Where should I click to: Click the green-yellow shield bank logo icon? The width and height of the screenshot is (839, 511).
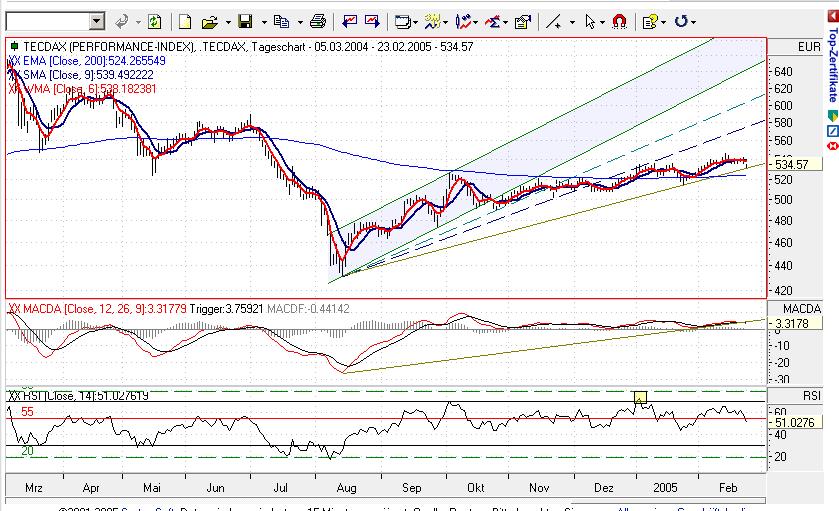(x=833, y=115)
